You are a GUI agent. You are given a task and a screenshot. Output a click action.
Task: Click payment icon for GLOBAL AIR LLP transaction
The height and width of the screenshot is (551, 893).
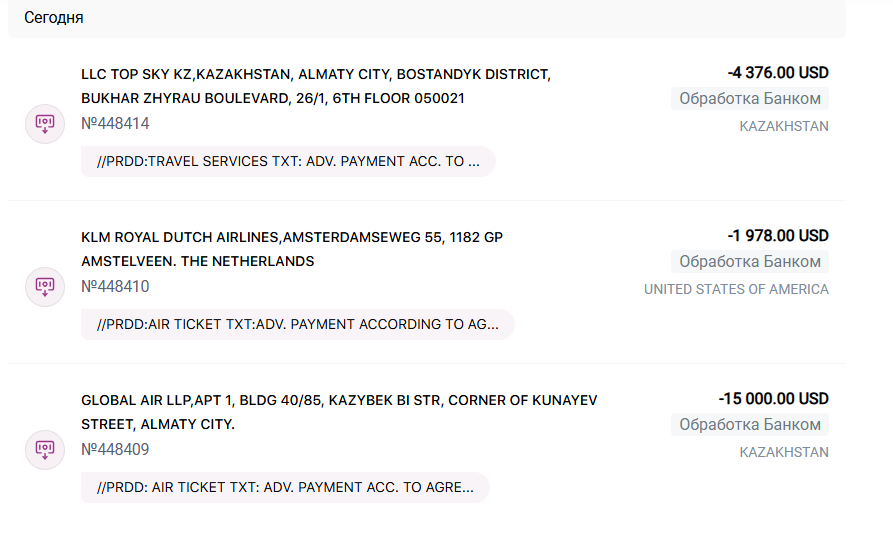[x=44, y=450]
